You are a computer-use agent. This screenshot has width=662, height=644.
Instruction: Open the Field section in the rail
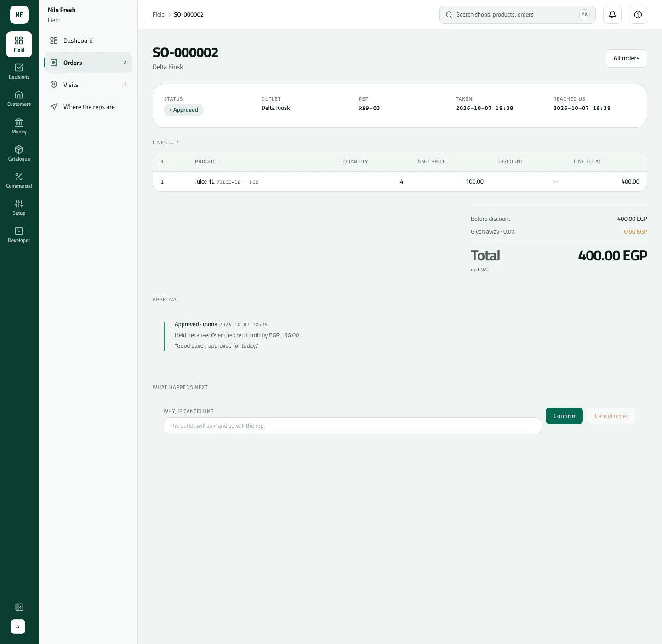[19, 44]
